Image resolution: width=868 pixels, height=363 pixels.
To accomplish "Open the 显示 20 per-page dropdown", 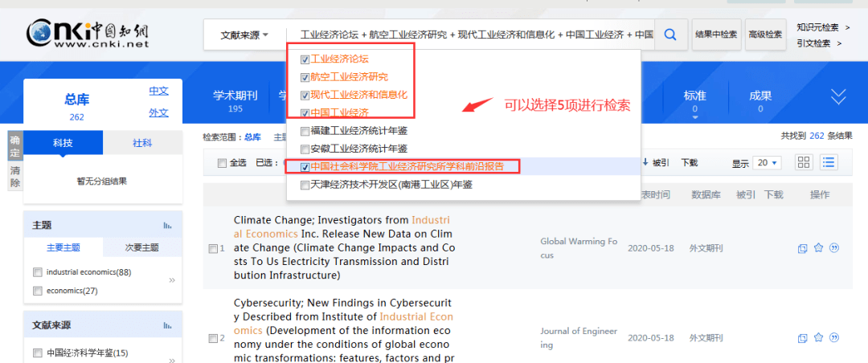I will (x=768, y=163).
